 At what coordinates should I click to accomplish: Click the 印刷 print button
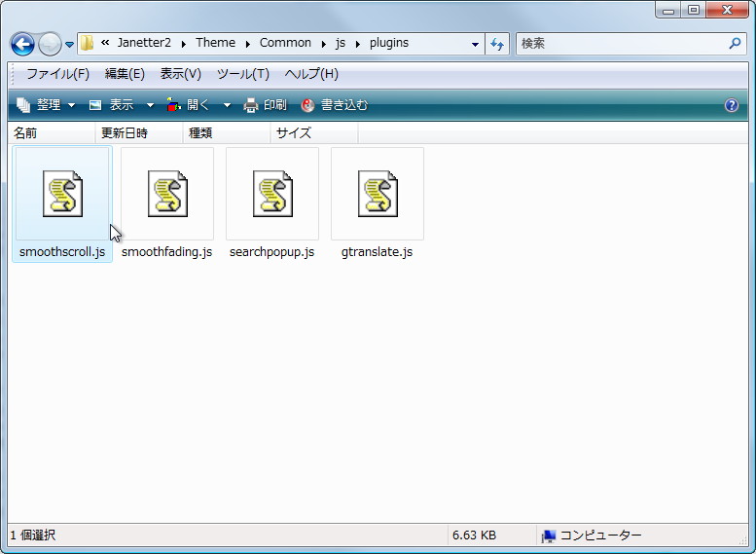266,105
